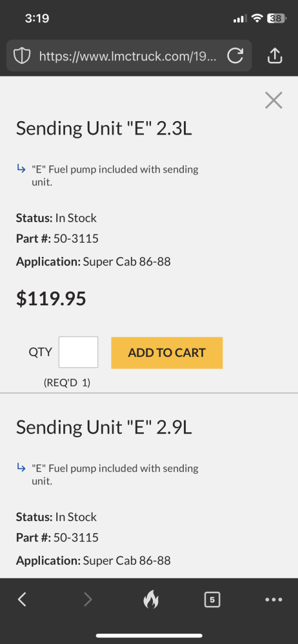
Task: Tap the privacy shield icon in address bar
Action: click(22, 55)
